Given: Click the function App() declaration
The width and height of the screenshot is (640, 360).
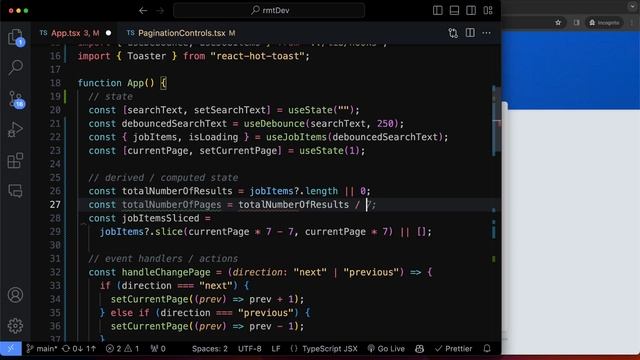Looking at the screenshot, I should tap(122, 83).
